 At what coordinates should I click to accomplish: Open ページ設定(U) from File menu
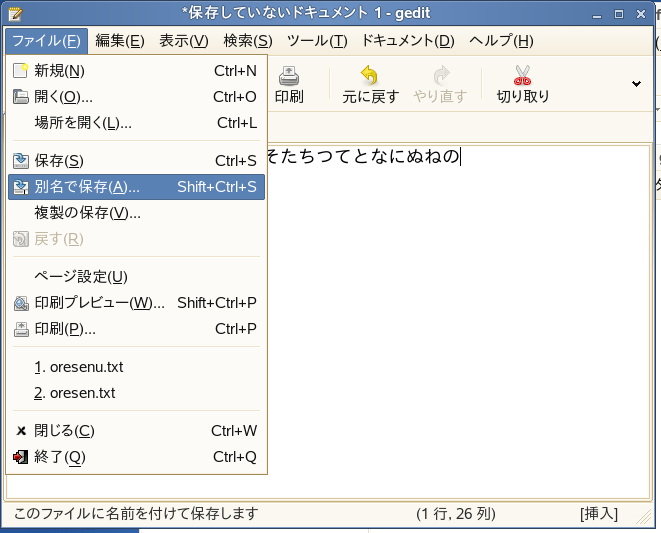(136, 277)
